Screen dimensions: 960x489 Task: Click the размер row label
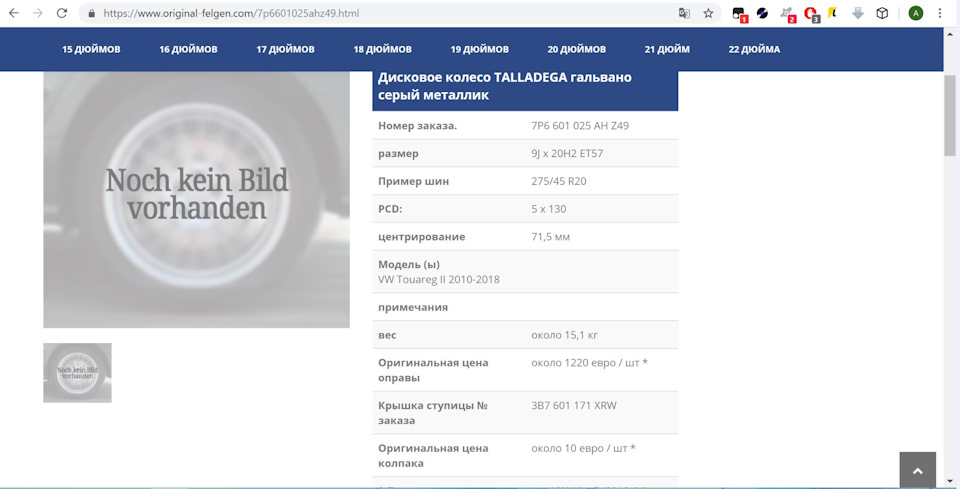pos(399,154)
